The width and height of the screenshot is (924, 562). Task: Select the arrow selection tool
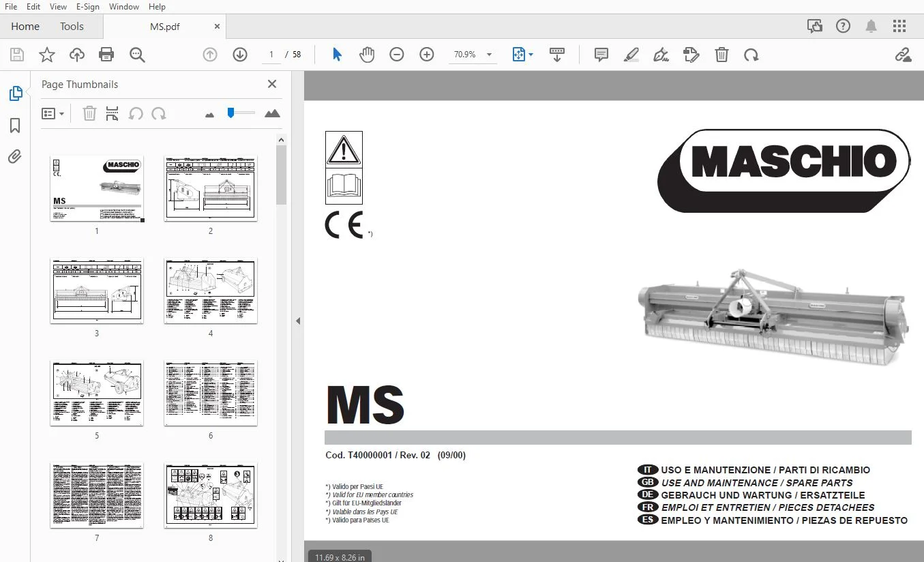(x=337, y=55)
